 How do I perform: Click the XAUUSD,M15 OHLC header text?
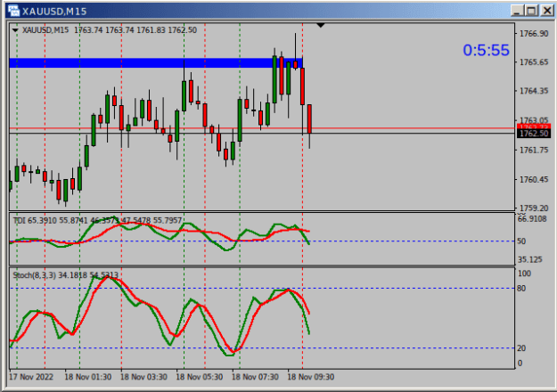(110, 30)
